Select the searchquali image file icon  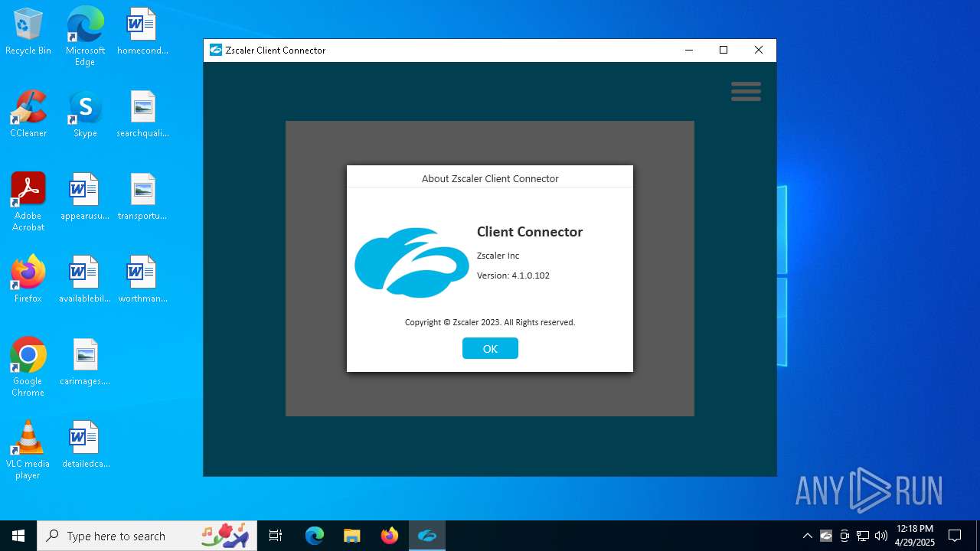142,114
